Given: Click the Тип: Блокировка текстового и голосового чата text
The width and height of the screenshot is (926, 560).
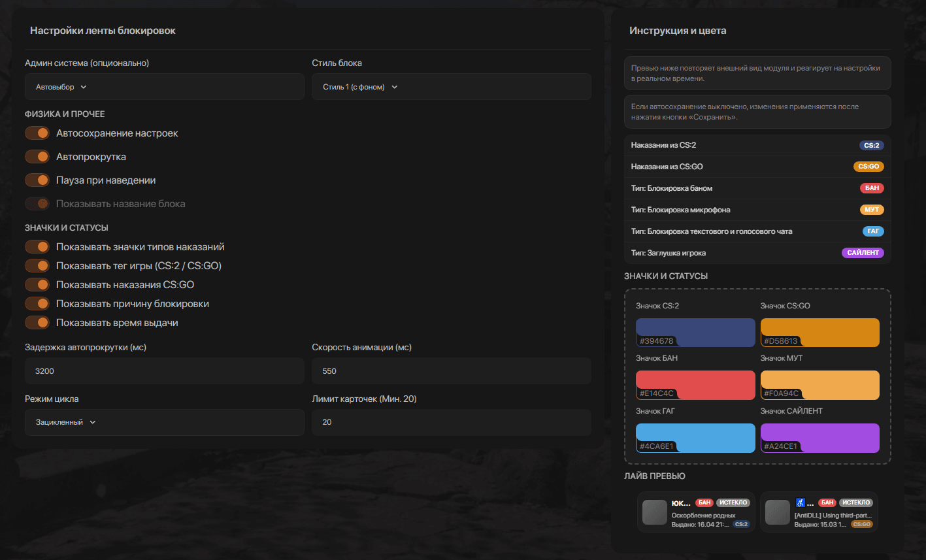Looking at the screenshot, I should [712, 231].
